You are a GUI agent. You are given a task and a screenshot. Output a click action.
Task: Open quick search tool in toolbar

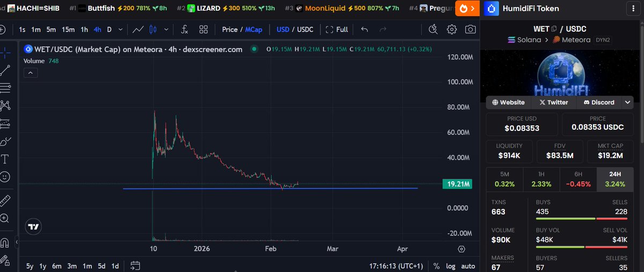coord(434,30)
